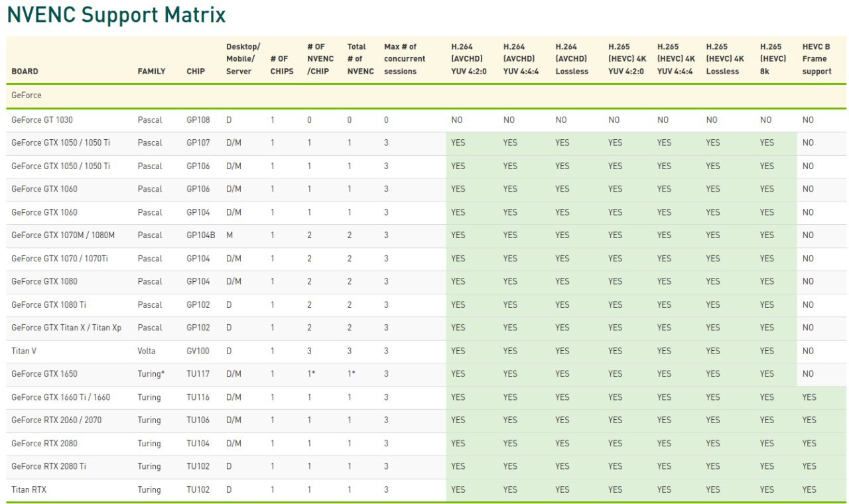Image resolution: width=849 pixels, height=504 pixels.
Task: Select GeForce GTX Titan X / Titan Xp
Action: click(x=66, y=328)
